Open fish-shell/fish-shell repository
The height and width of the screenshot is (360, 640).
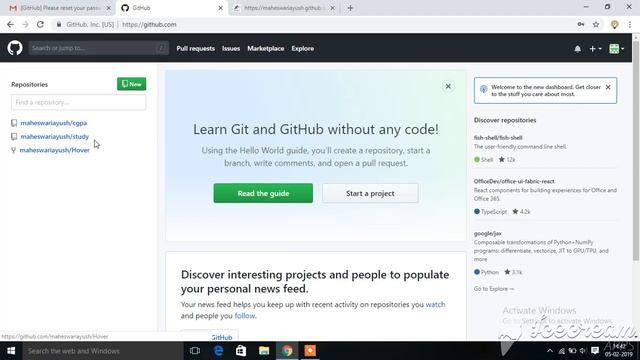pos(498,138)
